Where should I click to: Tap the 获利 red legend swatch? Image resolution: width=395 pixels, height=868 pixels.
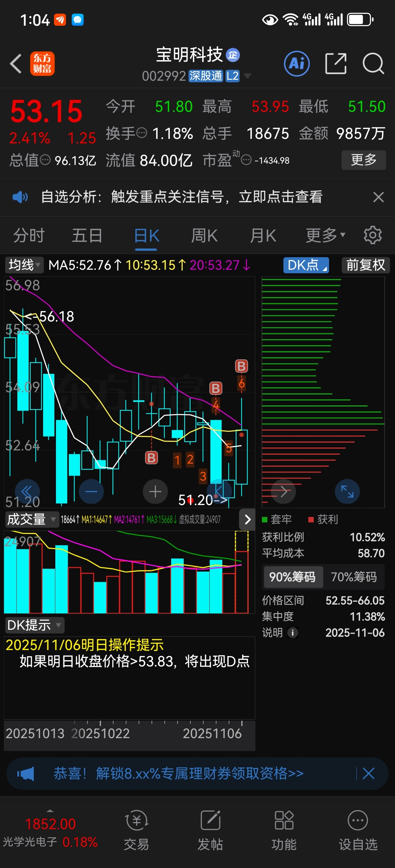point(311,519)
